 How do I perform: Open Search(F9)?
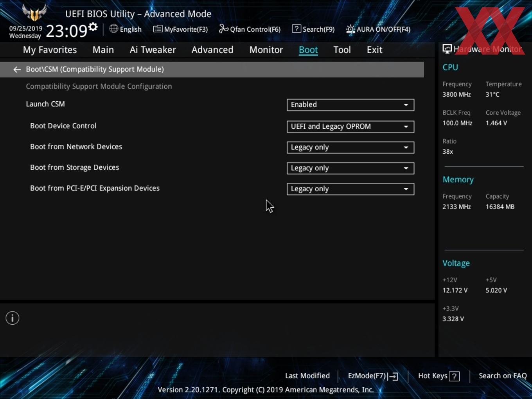click(318, 29)
